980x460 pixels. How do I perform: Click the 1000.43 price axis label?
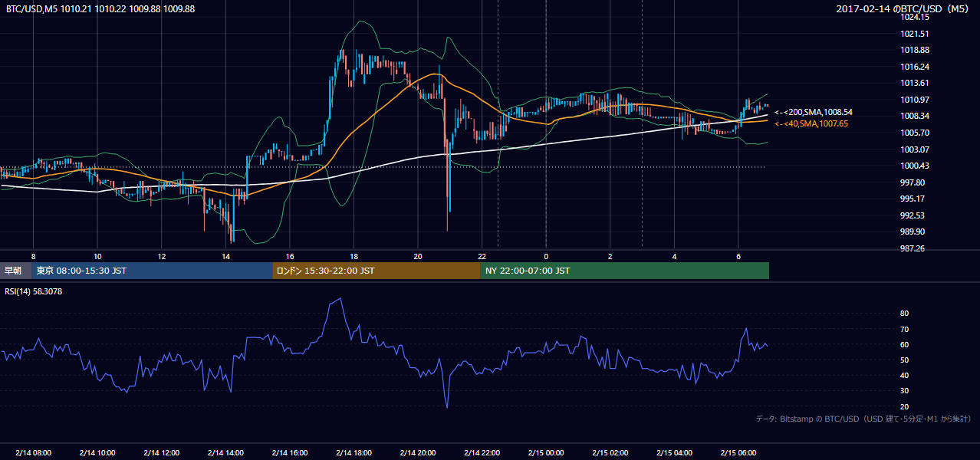pyautogui.click(x=916, y=166)
